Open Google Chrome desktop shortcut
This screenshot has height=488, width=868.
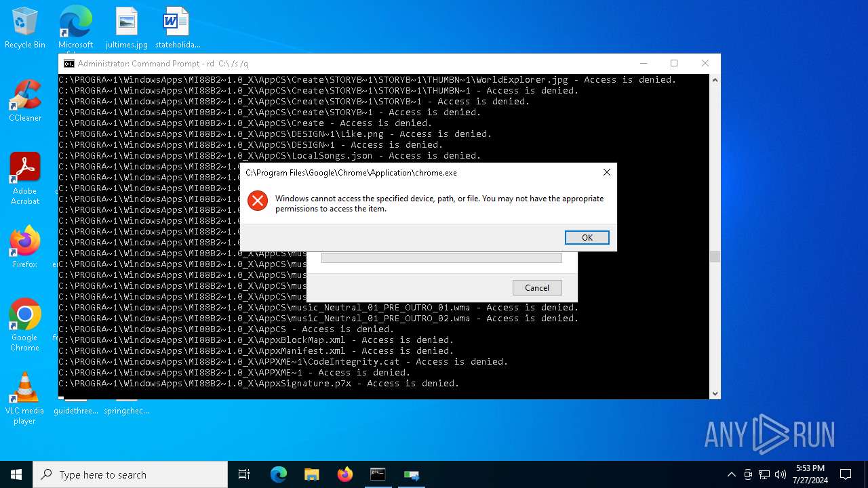click(x=25, y=325)
